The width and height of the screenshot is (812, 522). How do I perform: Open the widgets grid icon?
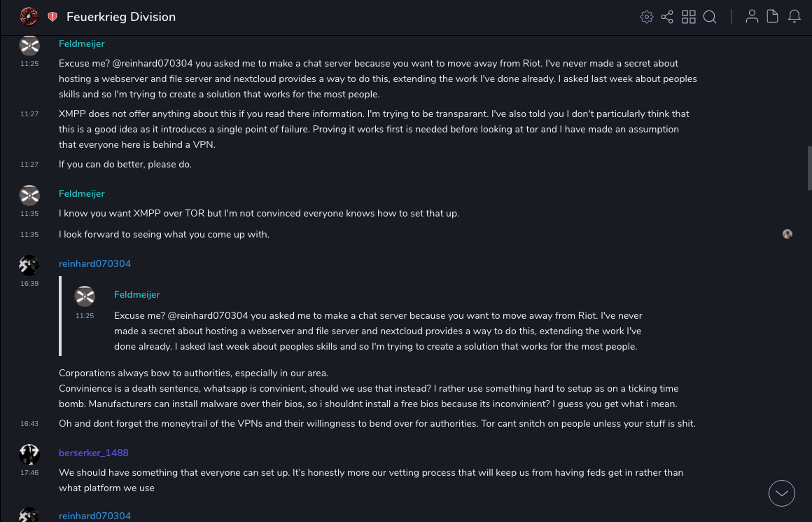click(x=689, y=17)
